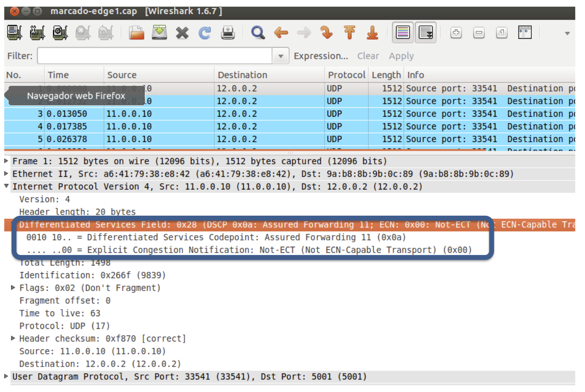Zoom in toolbar icon

[456, 33]
